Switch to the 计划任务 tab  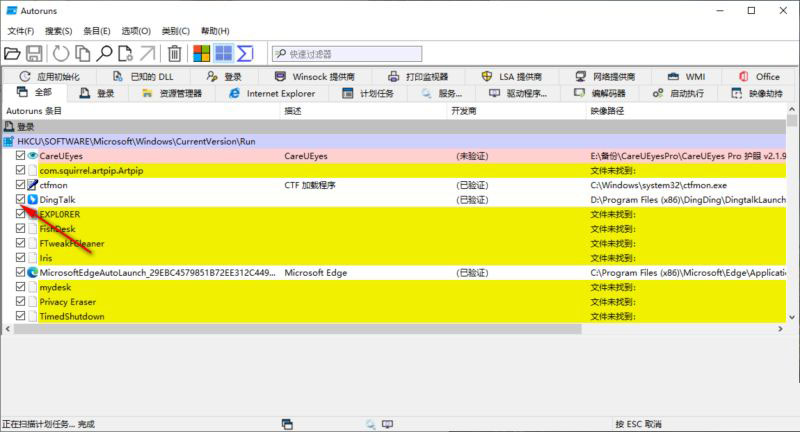coord(368,93)
